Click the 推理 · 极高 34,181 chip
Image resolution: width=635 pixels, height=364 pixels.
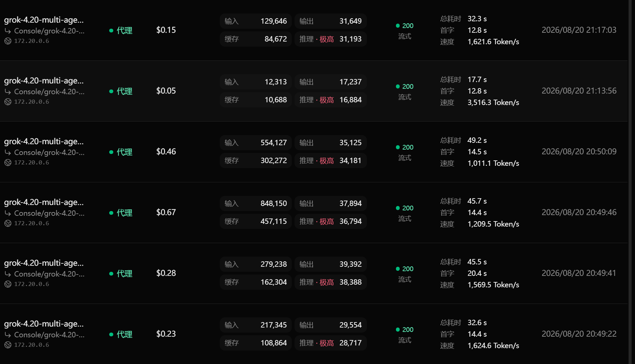tap(330, 160)
